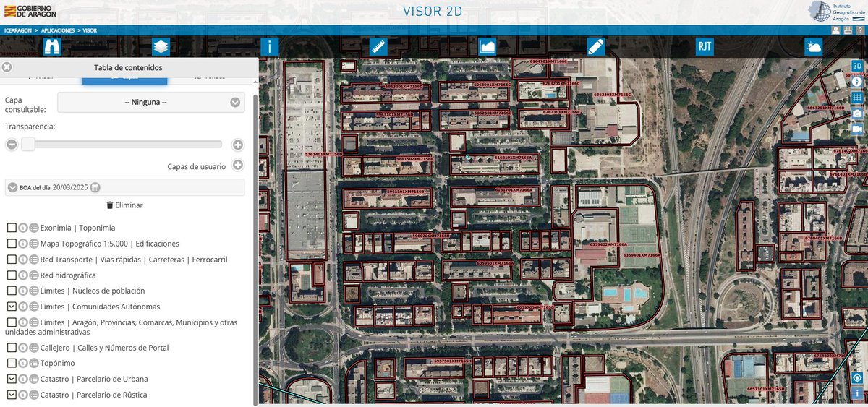
Task: Take a map snapshot with camera button
Action: [x=857, y=113]
